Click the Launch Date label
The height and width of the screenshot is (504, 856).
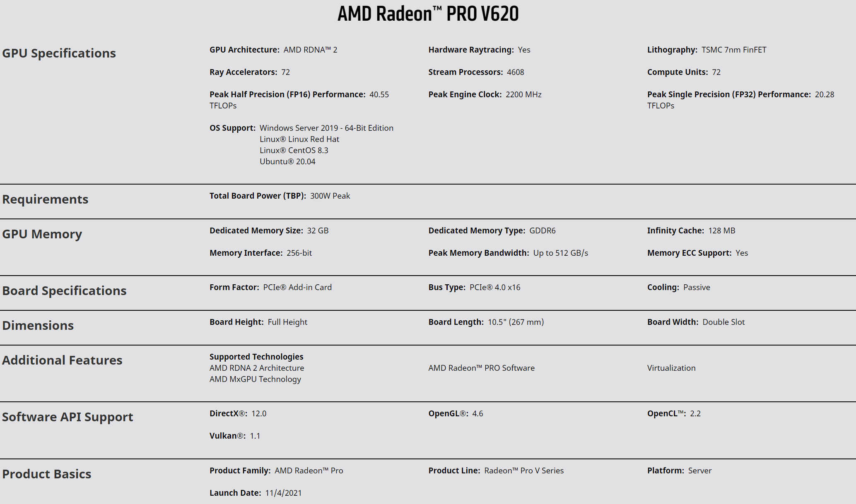[x=235, y=493]
